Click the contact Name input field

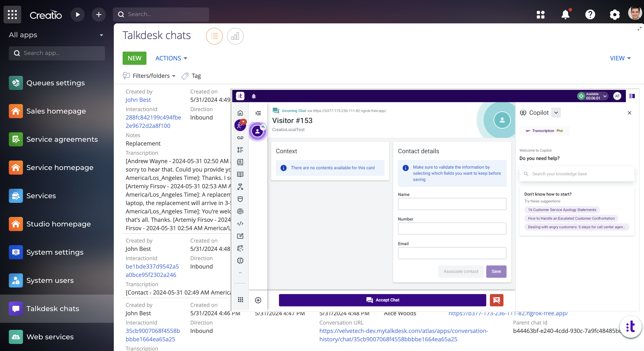pos(452,204)
